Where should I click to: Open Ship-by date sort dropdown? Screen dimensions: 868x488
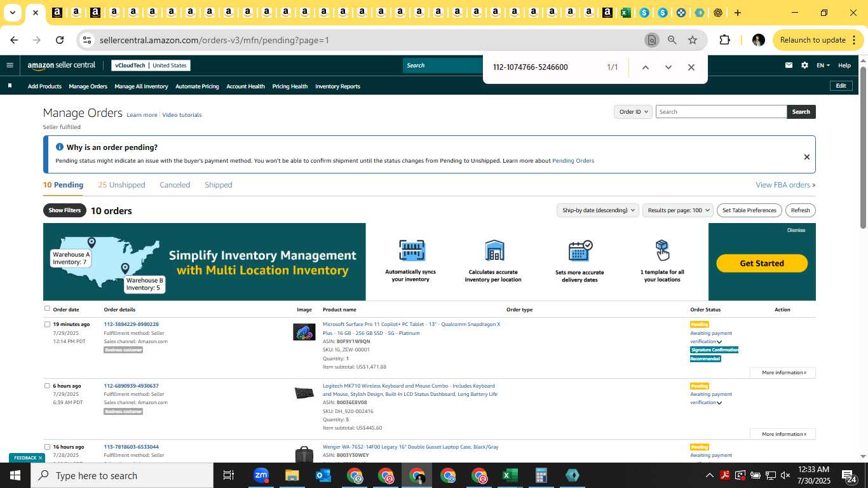[598, 210]
